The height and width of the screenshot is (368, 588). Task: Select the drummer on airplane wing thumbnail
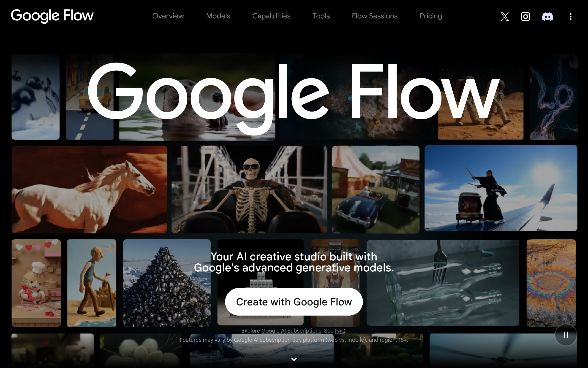click(x=501, y=188)
